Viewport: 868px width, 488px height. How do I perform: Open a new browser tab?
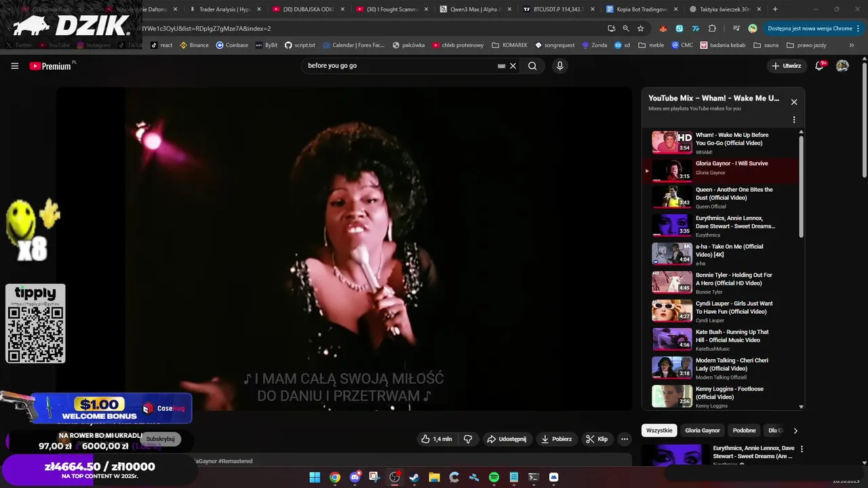775,9
